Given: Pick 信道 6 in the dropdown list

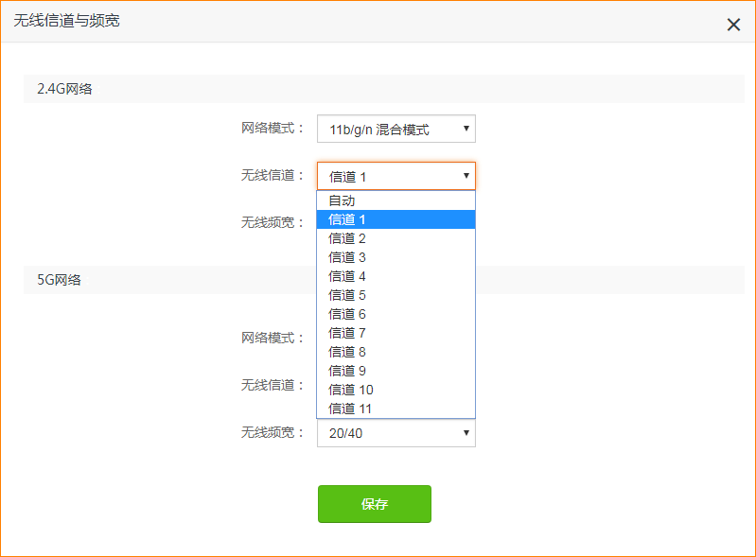Looking at the screenshot, I should (x=396, y=314).
